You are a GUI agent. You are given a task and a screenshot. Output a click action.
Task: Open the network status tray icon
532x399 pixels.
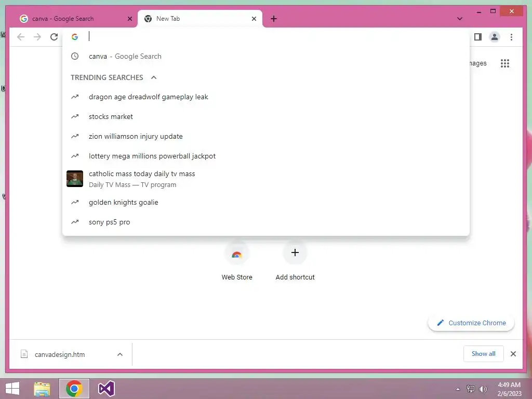(x=471, y=389)
